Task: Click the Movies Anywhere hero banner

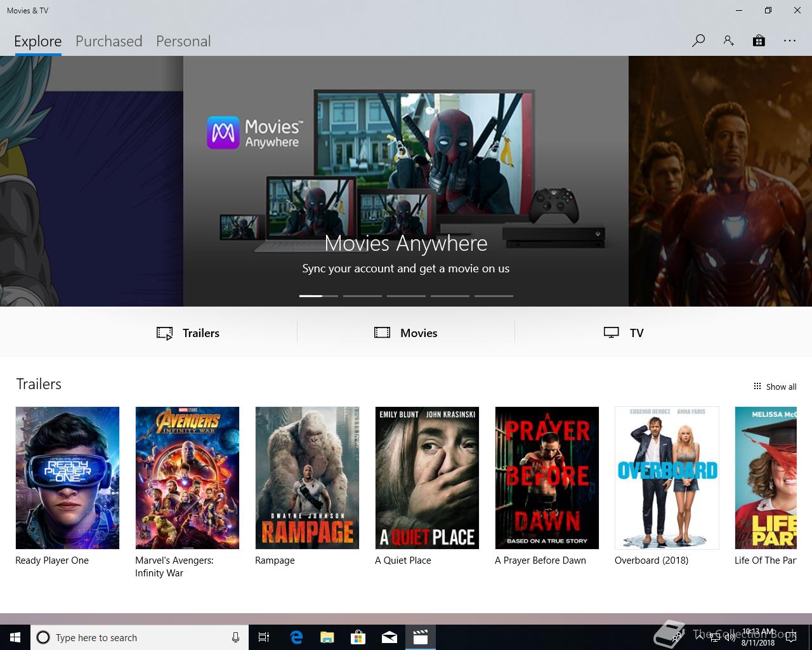Action: pos(406,181)
